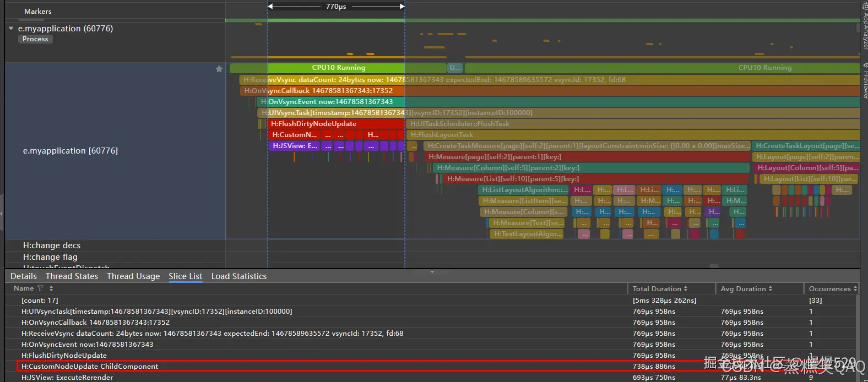Click the Markers lane label
868x382 pixels.
pyautogui.click(x=38, y=11)
